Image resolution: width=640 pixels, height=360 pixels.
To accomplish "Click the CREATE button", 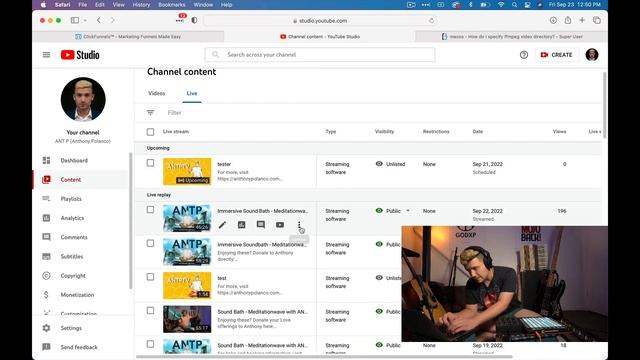I will click(x=557, y=55).
